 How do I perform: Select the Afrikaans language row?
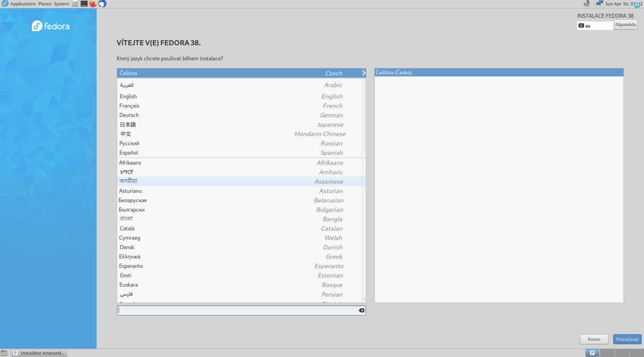coord(241,163)
